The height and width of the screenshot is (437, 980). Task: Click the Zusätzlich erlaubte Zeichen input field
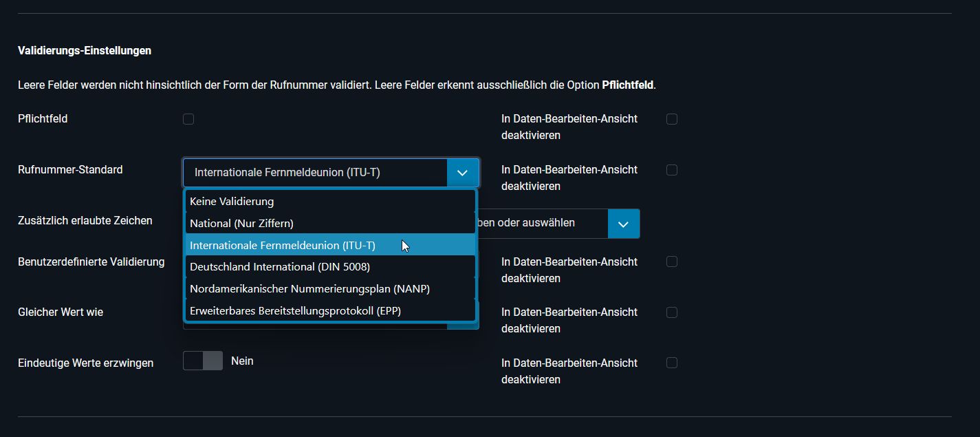540,224
